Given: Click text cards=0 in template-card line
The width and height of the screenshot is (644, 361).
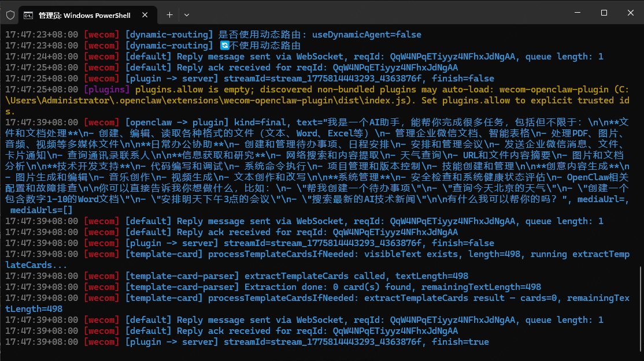Looking at the screenshot, I should [x=538, y=298].
